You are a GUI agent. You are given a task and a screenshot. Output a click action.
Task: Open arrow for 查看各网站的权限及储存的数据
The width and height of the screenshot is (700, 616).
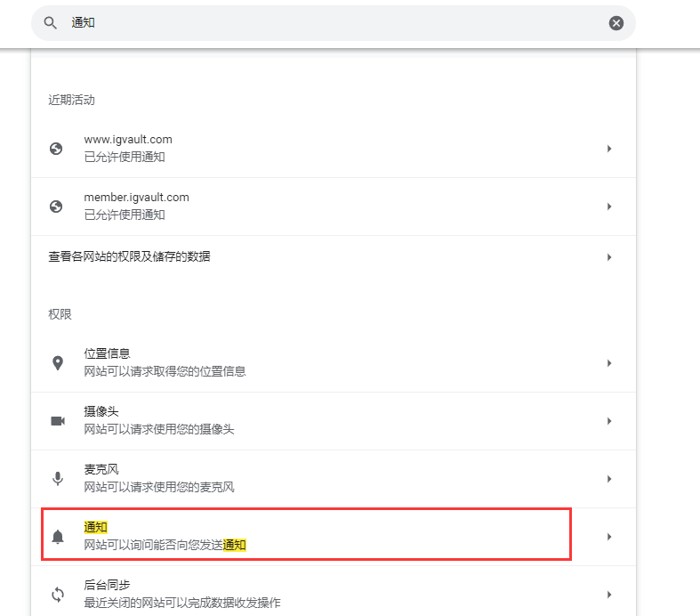point(609,257)
